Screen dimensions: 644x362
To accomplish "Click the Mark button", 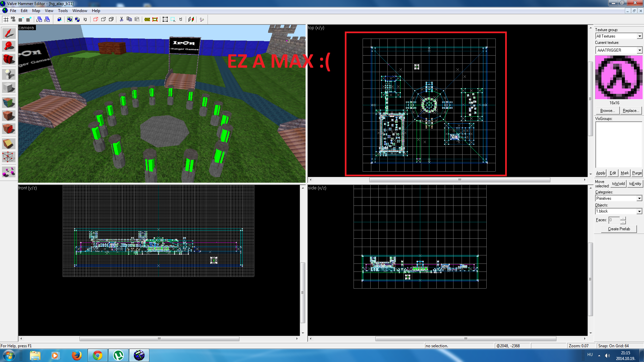I will (625, 173).
